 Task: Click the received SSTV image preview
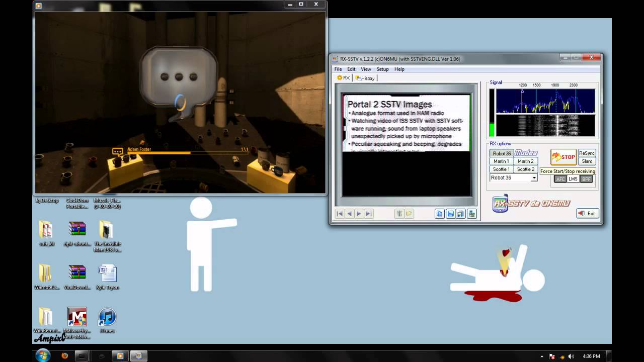pyautogui.click(x=406, y=145)
